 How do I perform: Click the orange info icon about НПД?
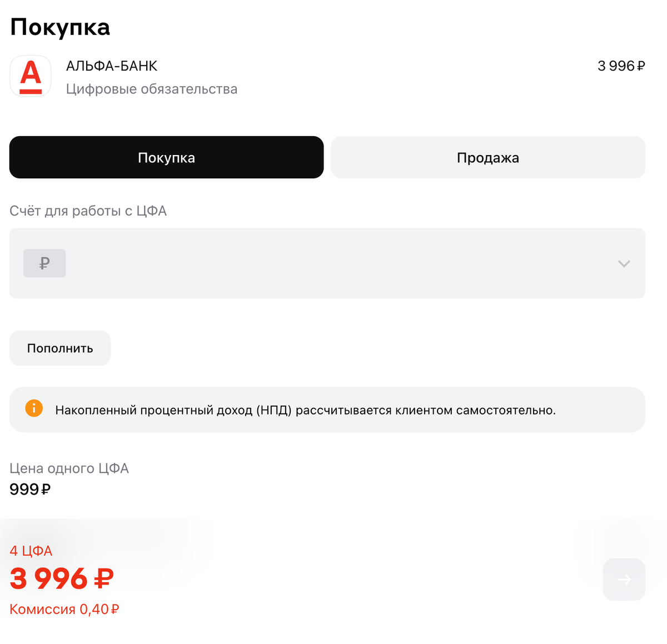click(x=34, y=409)
